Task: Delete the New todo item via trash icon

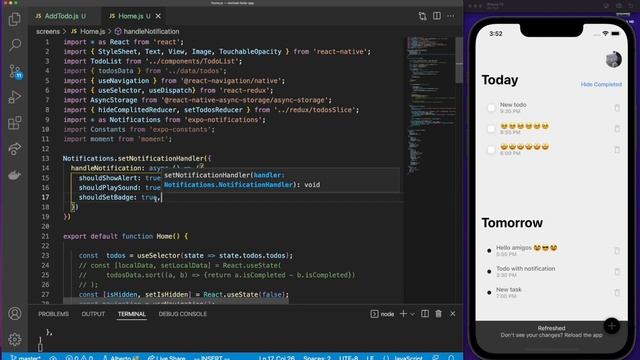Action: [617, 108]
